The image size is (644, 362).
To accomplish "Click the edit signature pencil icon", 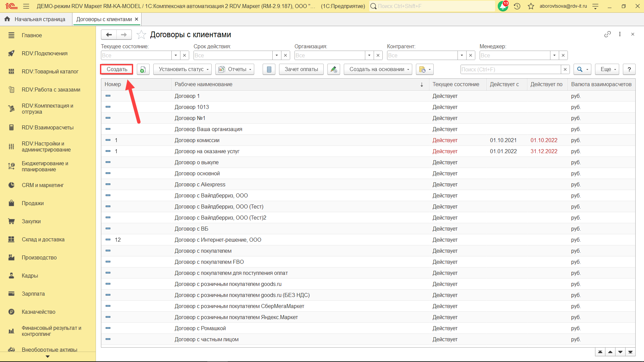I will (x=333, y=69).
